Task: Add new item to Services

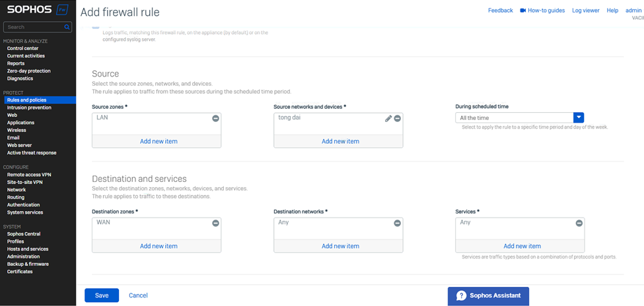Action: point(522,246)
